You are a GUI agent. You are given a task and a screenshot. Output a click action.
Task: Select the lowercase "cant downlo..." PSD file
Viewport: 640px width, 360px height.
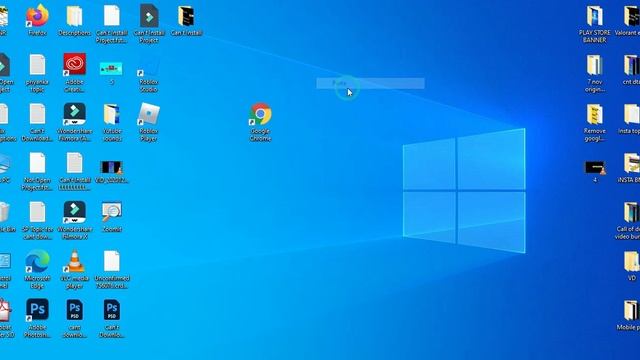pos(74,310)
